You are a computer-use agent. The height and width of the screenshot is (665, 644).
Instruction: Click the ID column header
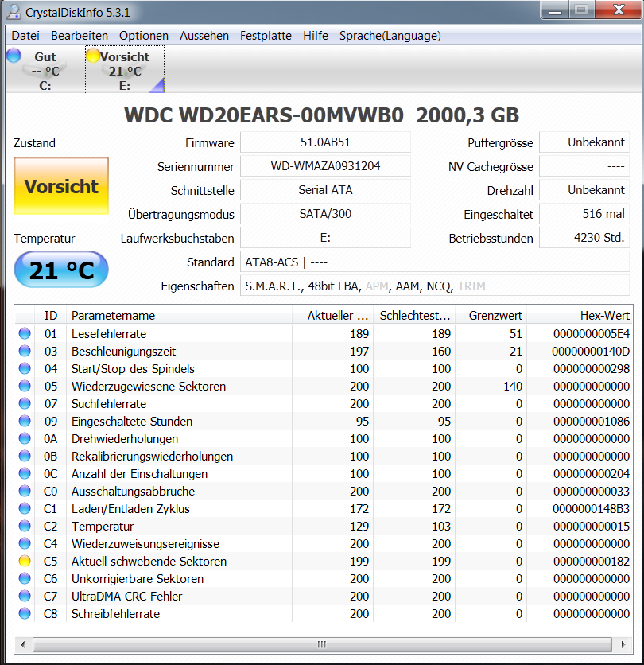(50, 316)
